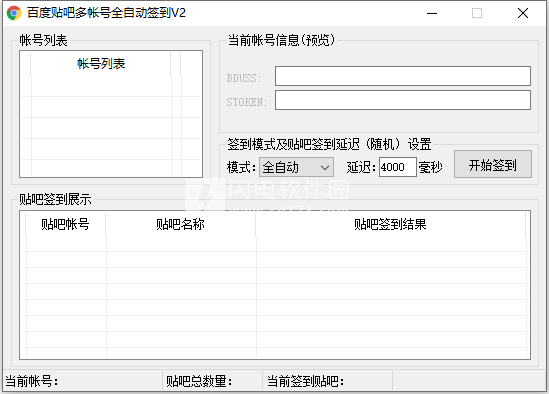Screen dimensions: 549x394
Task: Minimize the 百度贴吧 sign-in window
Action: pos(432,13)
